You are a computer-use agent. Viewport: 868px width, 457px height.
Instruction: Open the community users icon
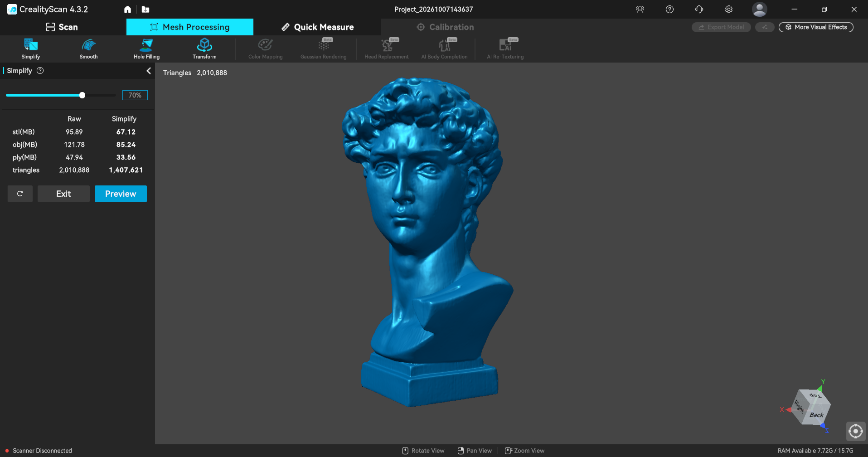pyautogui.click(x=640, y=9)
